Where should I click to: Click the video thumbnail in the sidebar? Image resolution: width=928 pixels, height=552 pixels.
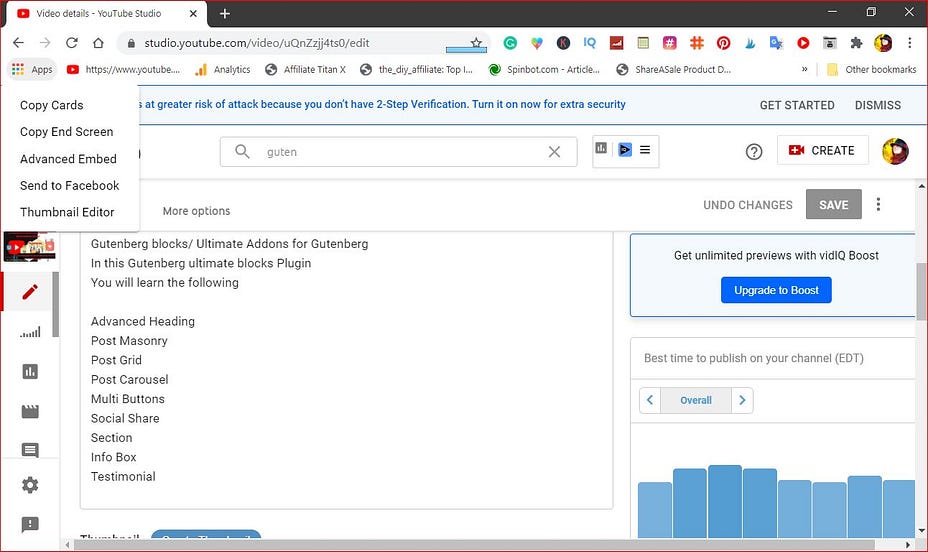30,247
